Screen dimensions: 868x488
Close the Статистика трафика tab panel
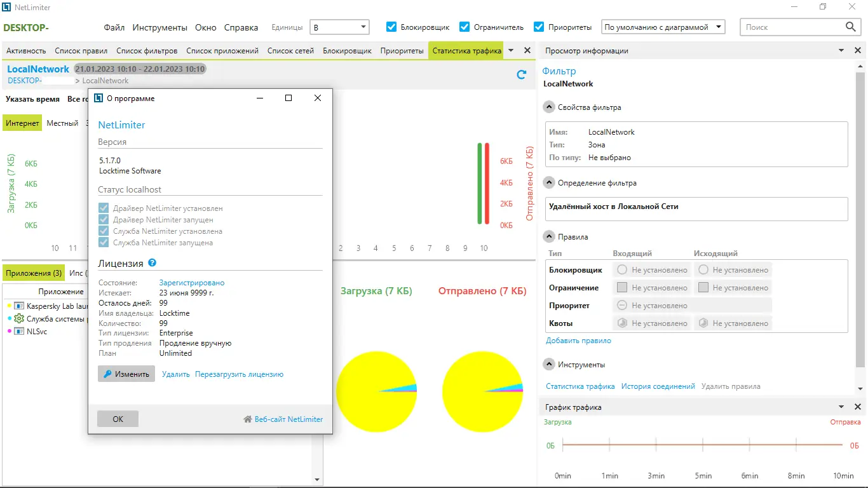(527, 51)
